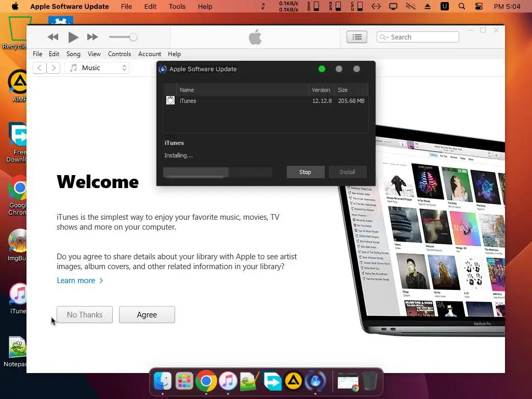Open the Song menu

pos(73,54)
